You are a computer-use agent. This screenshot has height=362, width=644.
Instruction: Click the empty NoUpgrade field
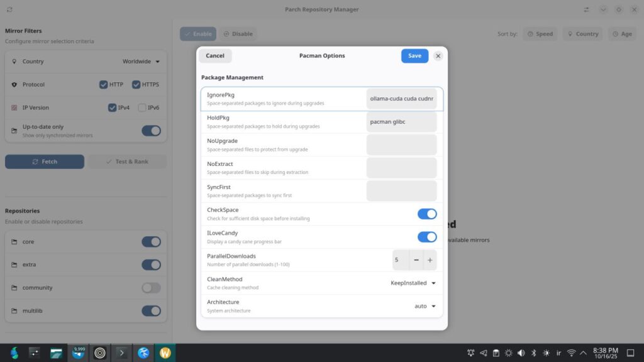coord(401,145)
